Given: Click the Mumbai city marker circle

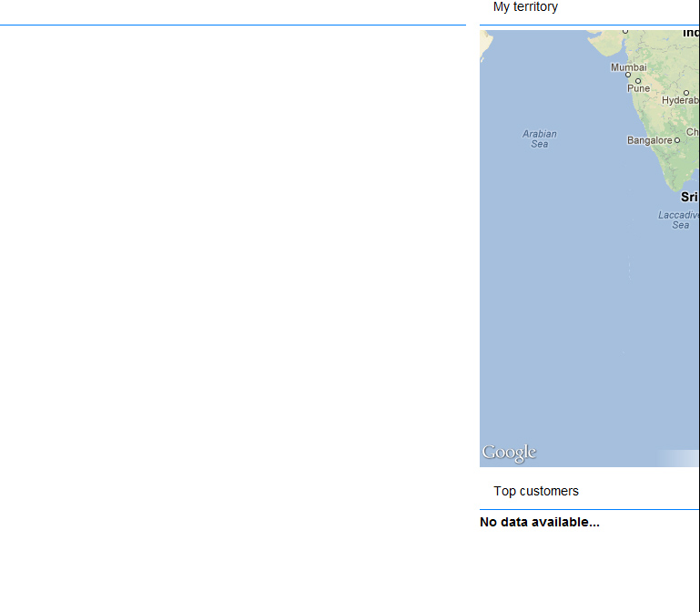Looking at the screenshot, I should coord(628,75).
